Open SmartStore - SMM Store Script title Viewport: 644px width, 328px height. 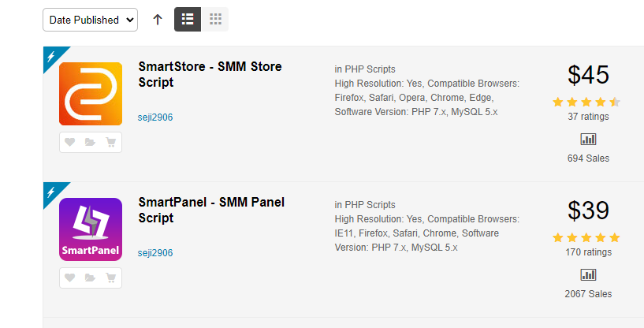click(210, 74)
